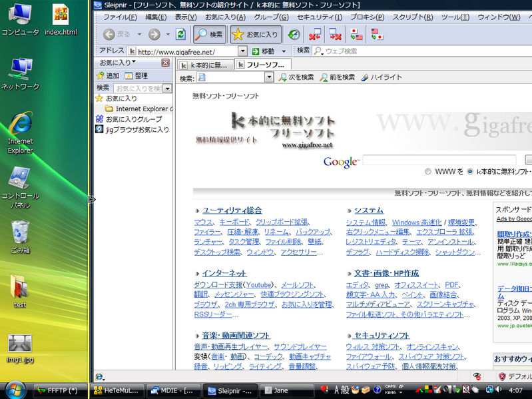This screenshot has height=399, width=532.
Task: Open the お気に入り(A) menu
Action: point(225,17)
